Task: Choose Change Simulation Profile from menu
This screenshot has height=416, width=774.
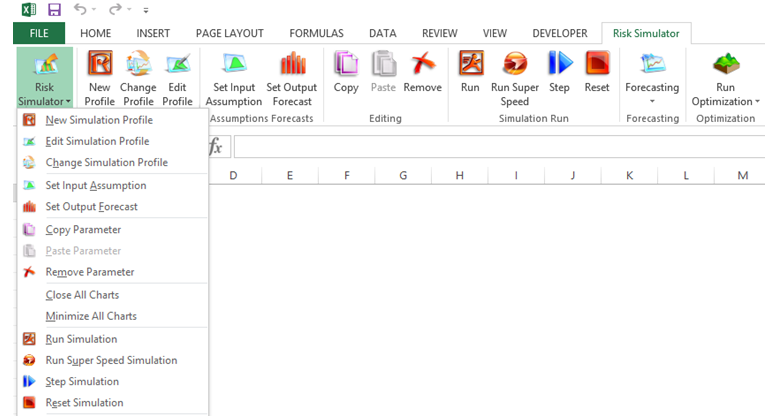Action: (113, 162)
